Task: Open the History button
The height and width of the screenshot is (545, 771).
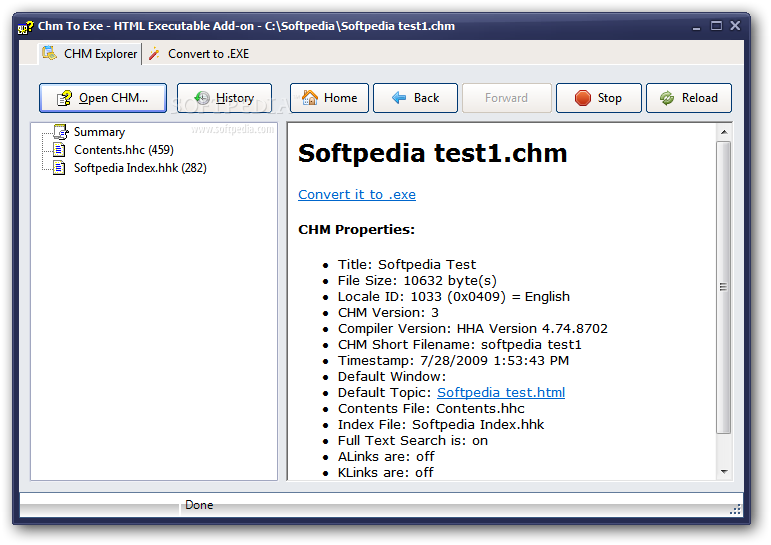Action: 224,98
